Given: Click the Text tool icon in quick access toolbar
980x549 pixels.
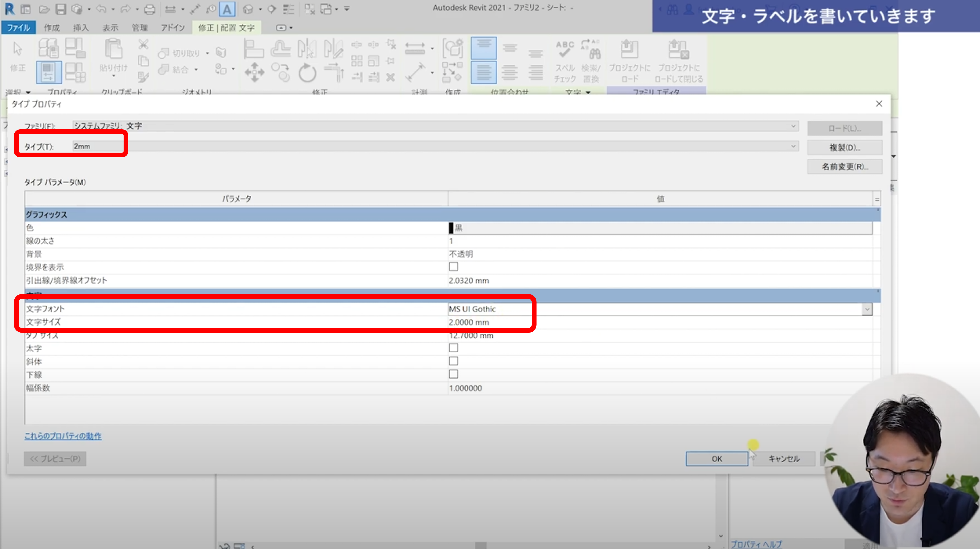Looking at the screenshot, I should point(227,9).
